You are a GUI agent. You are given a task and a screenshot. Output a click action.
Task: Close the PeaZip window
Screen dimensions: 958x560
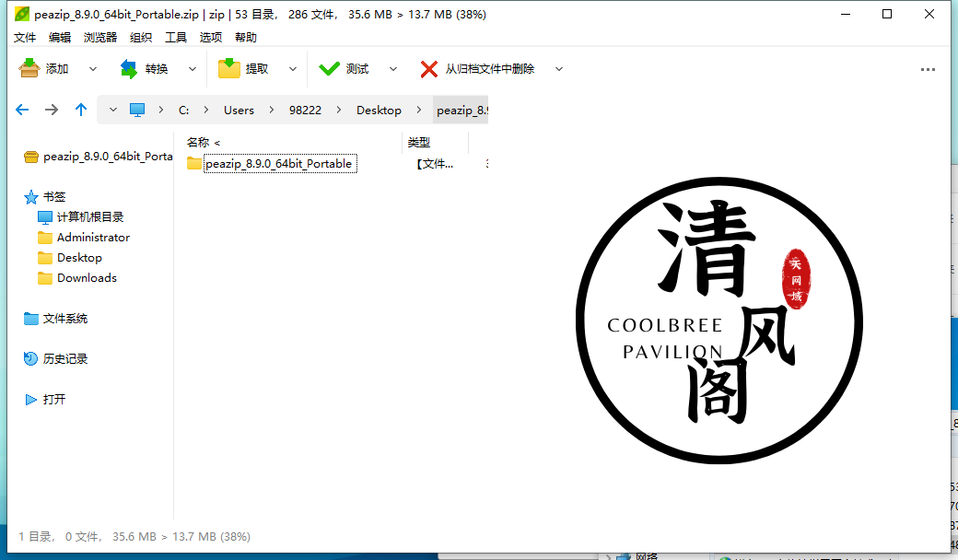[929, 14]
